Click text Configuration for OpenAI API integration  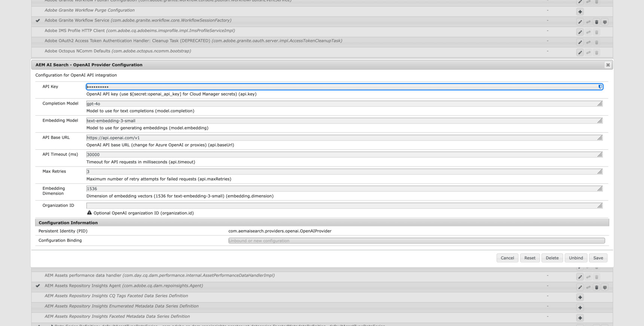click(x=76, y=75)
